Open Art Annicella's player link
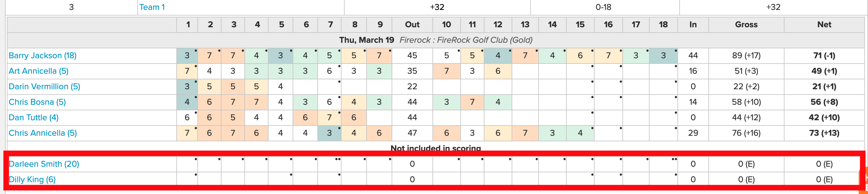The width and height of the screenshot is (868, 194). coord(38,71)
